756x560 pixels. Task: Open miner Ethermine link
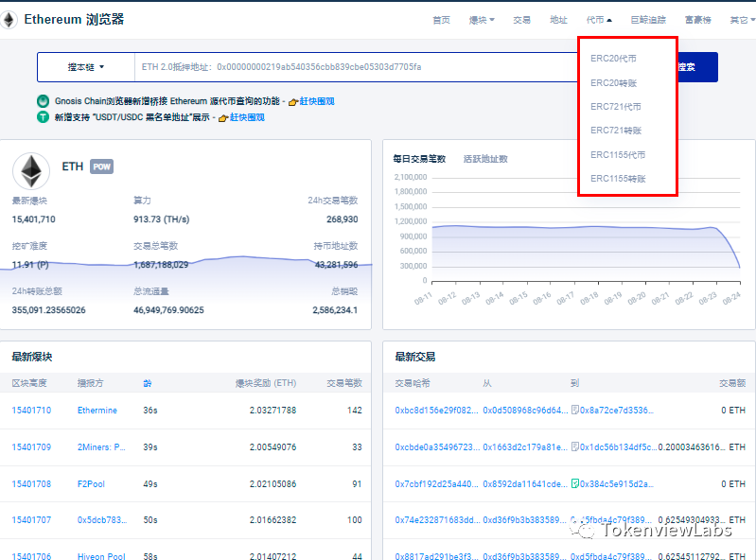(97, 411)
